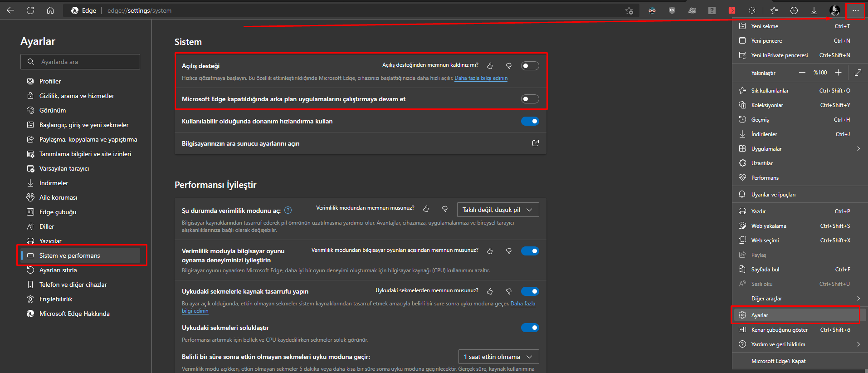The width and height of the screenshot is (868, 373).
Task: Focus the 'Ayarlarda ara' search field
Action: (x=80, y=62)
